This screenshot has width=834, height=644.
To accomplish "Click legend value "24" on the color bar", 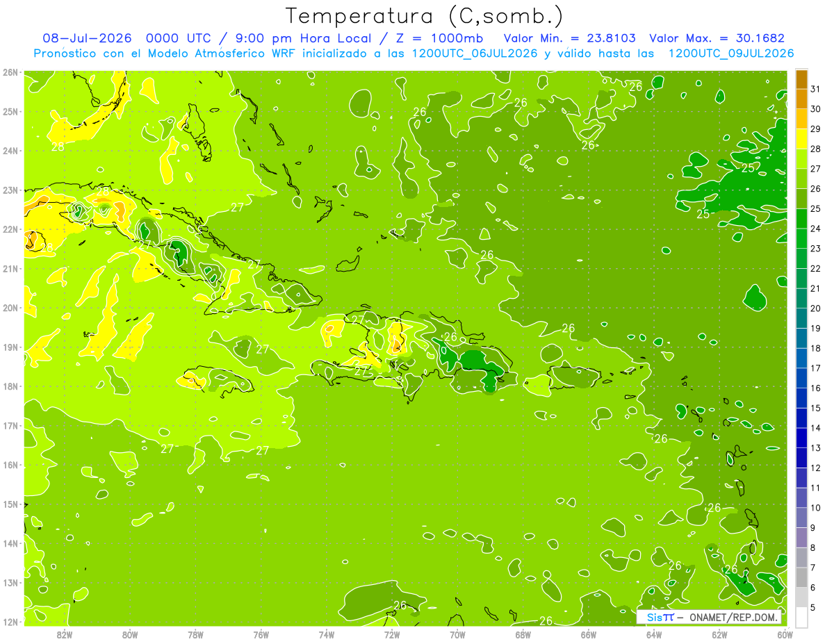I will [816, 229].
